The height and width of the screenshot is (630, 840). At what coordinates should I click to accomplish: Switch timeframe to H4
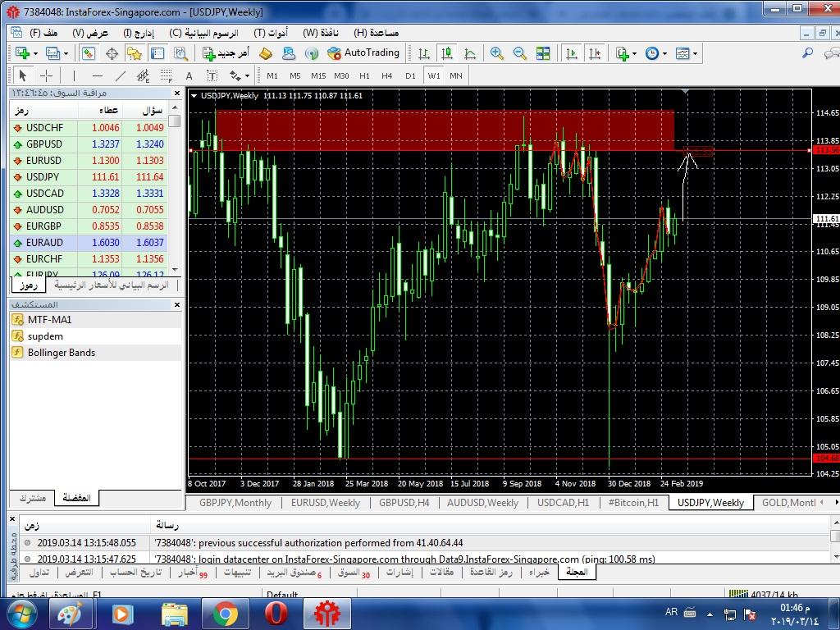pos(387,75)
